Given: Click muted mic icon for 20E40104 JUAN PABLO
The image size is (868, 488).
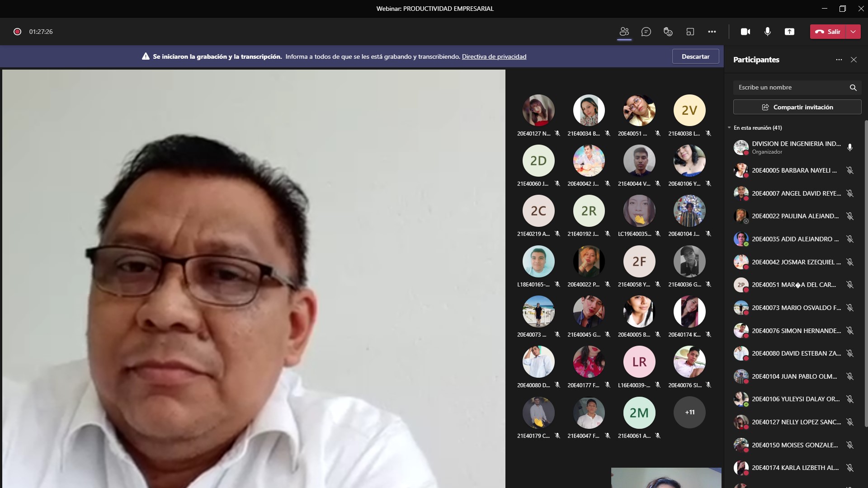Looking at the screenshot, I should [850, 376].
